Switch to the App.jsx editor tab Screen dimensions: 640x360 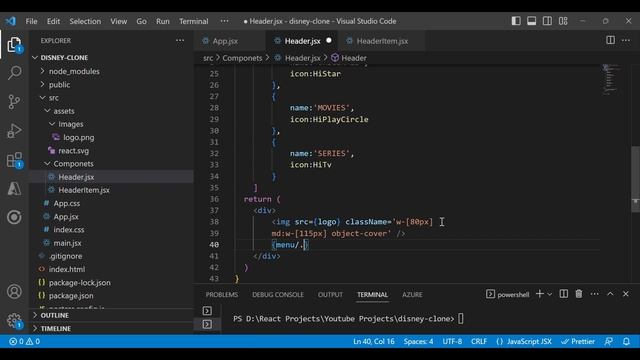click(225, 41)
